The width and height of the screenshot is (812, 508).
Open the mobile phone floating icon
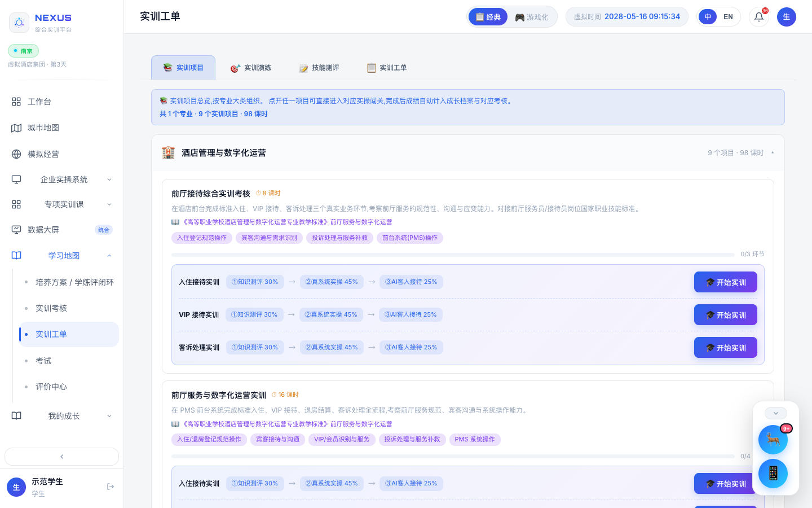point(773,474)
